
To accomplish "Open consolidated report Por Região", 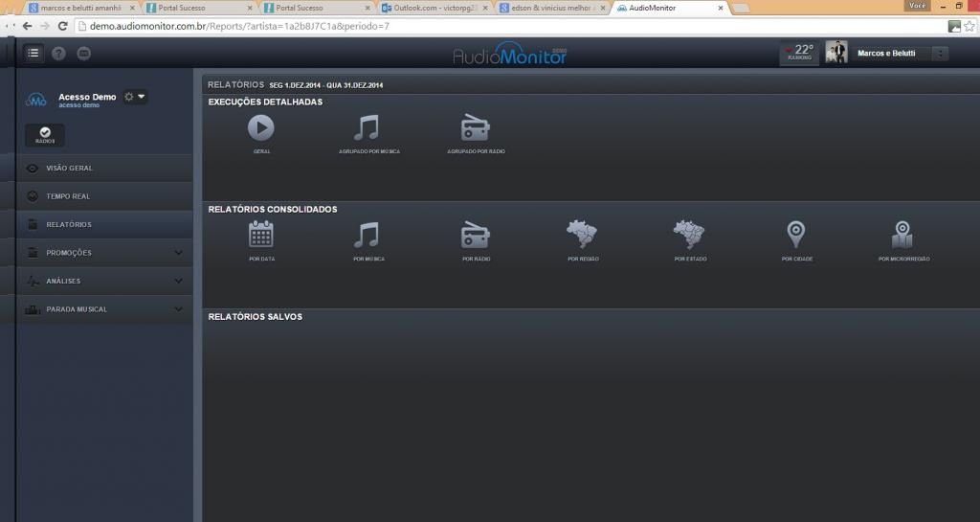I will tap(582, 235).
